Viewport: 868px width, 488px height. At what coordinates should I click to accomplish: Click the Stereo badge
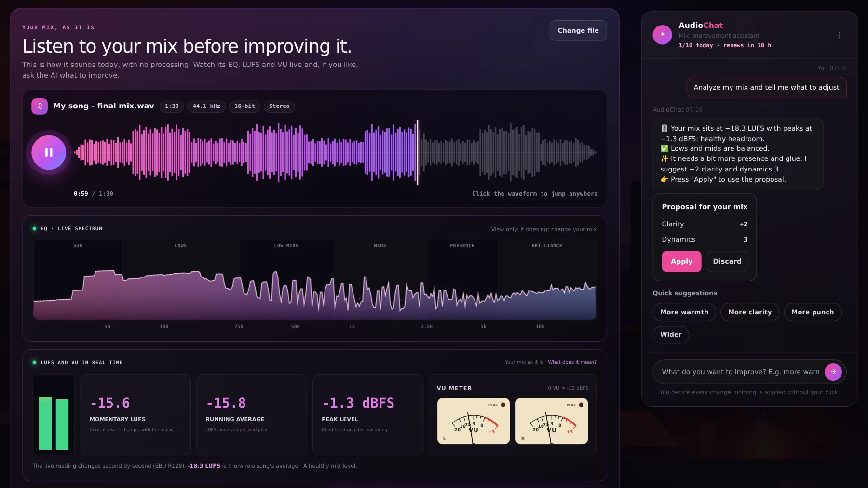[x=279, y=106]
